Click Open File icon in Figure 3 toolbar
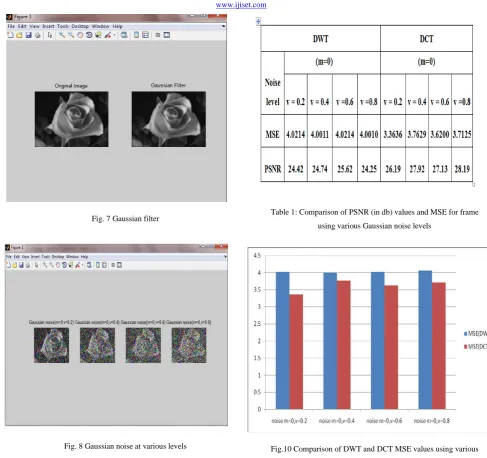The width and height of the screenshot is (487, 458). coord(19,35)
